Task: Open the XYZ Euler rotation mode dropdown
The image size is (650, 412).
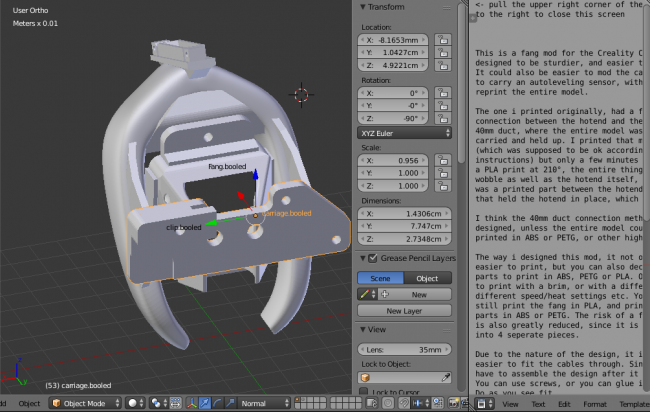Action: 404,133
